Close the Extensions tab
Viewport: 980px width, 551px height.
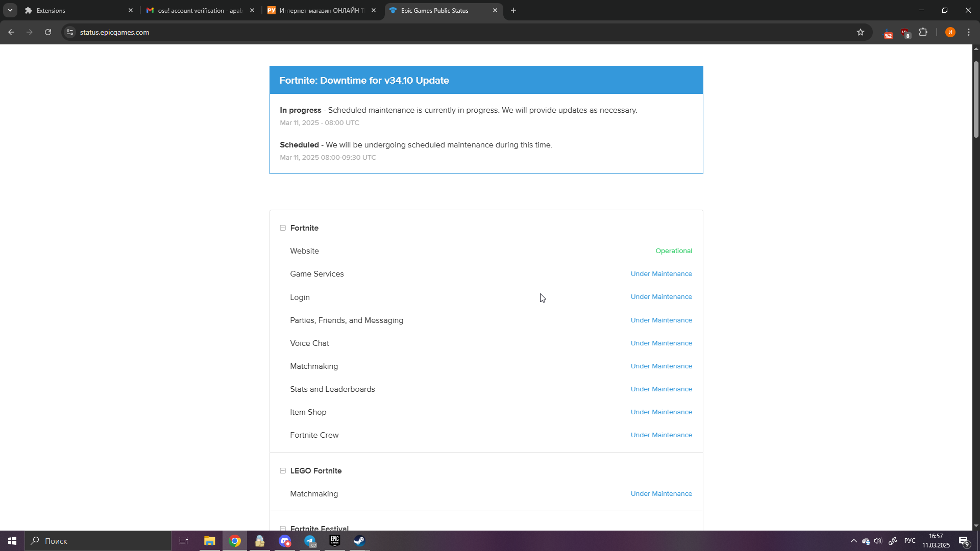(x=130, y=10)
